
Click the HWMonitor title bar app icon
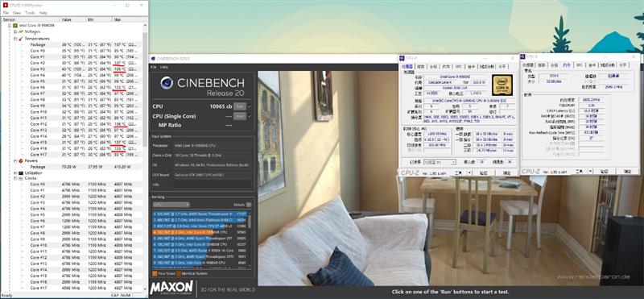5,6
